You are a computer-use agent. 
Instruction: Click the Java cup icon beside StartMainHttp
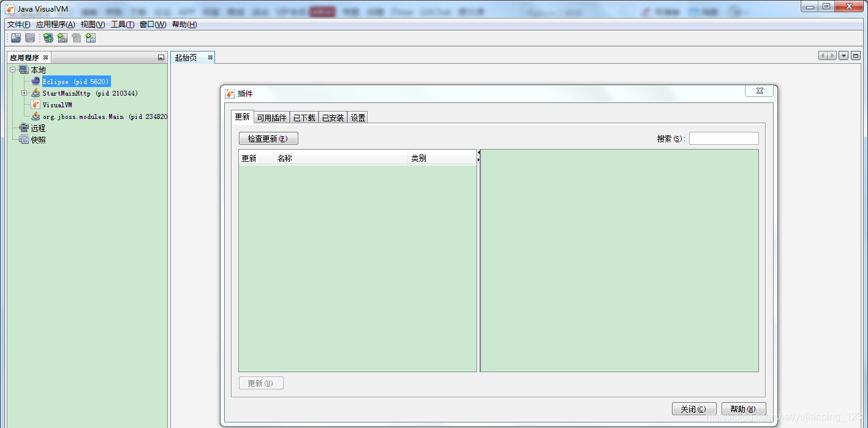point(36,93)
